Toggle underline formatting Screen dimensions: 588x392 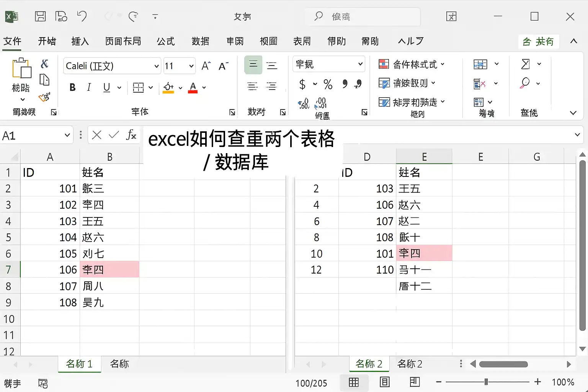pyautogui.click(x=107, y=87)
